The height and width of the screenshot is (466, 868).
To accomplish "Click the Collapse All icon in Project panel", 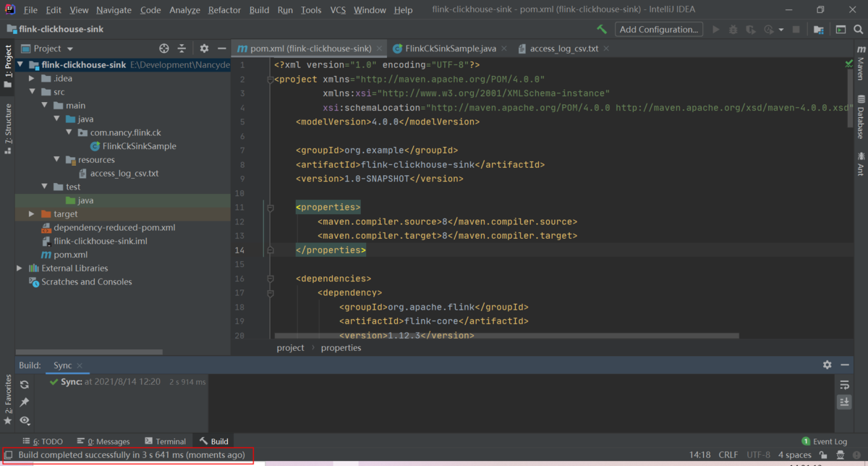I will point(182,48).
